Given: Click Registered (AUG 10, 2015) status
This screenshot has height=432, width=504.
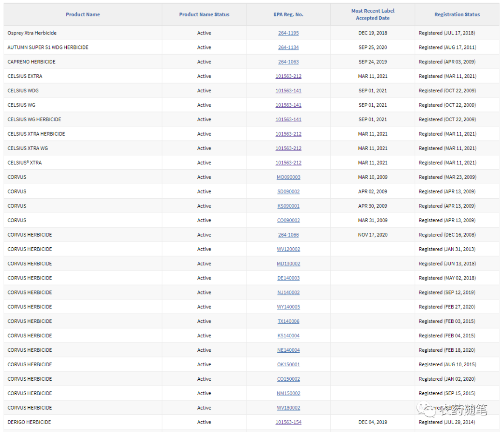Looking at the screenshot, I should [x=447, y=365].
